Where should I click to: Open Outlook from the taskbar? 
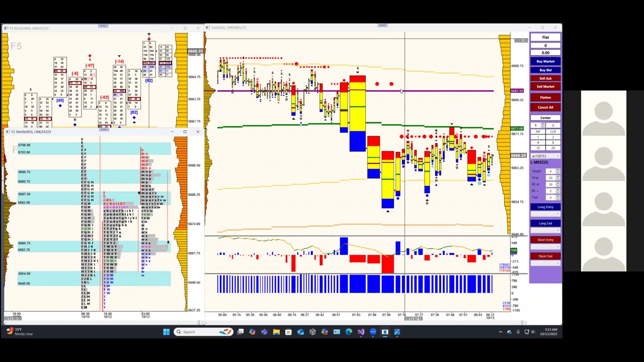[300, 332]
